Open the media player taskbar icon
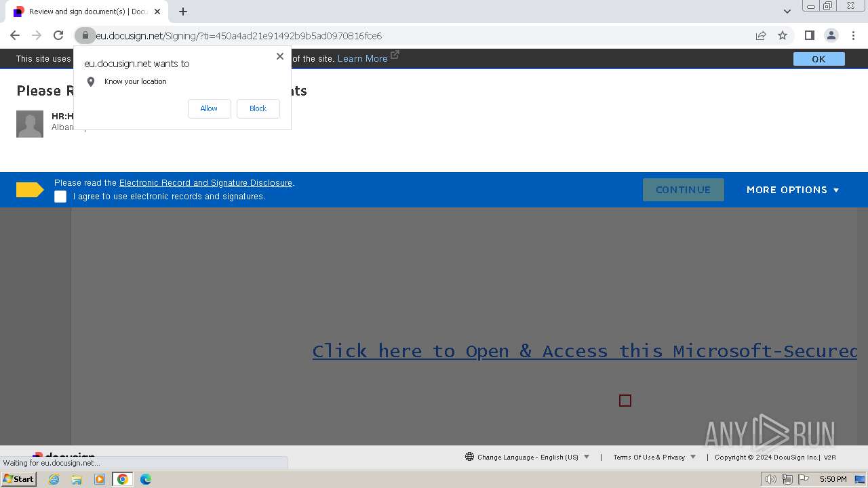This screenshot has width=868, height=488. click(100, 479)
